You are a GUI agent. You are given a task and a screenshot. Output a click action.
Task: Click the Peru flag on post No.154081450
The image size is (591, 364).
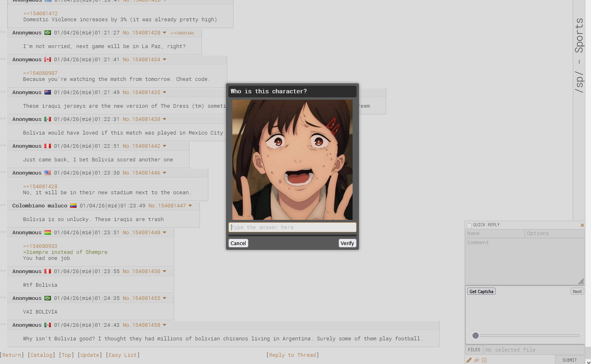point(48,271)
